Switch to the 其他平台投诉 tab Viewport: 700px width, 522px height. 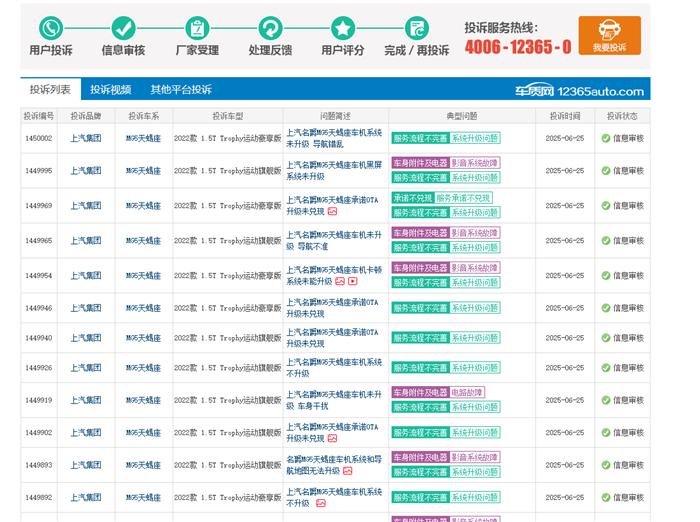[181, 89]
